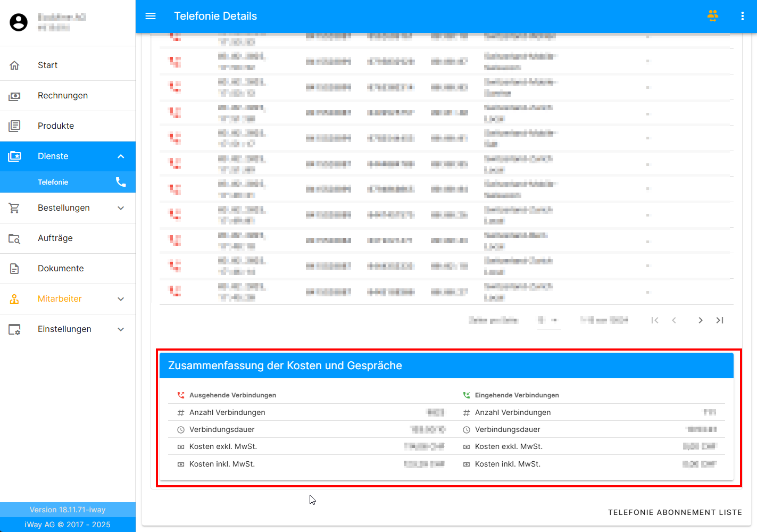Image resolution: width=757 pixels, height=532 pixels.
Task: Click the Aufträge search folder icon
Action: pos(14,238)
